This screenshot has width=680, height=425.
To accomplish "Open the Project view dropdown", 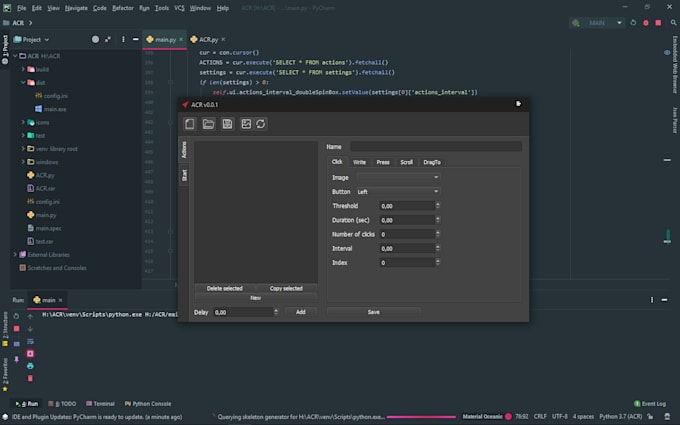I will coord(32,39).
